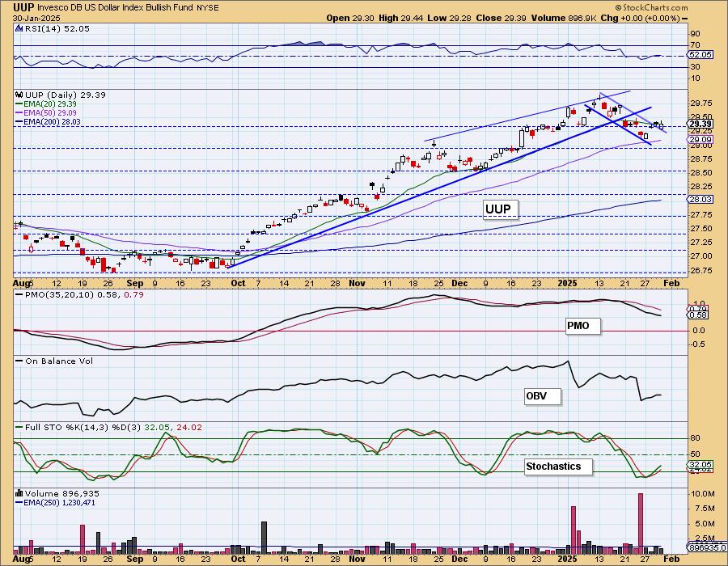Click the EMA(50) 29.09 legend text
The image size is (728, 566).
50,112
